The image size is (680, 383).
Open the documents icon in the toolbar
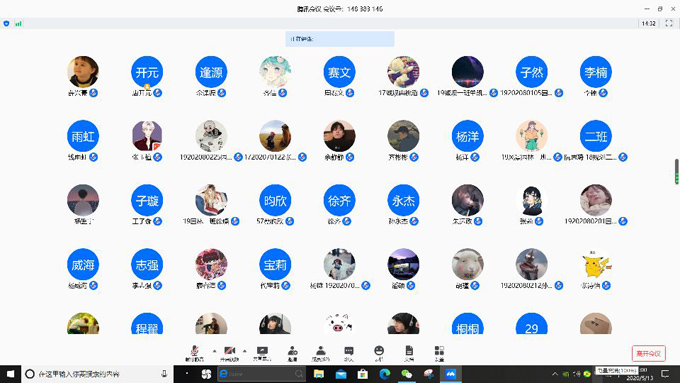409,353
